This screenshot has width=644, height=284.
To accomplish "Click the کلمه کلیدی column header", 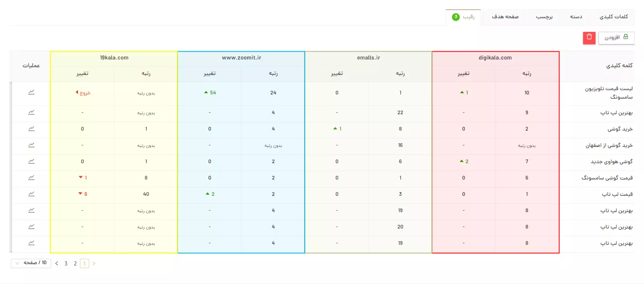I will pyautogui.click(x=597, y=66).
